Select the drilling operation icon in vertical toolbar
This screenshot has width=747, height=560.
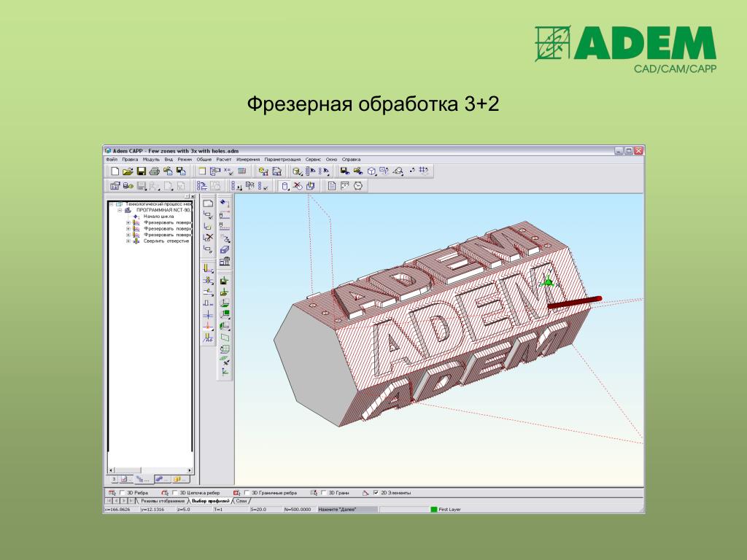(x=208, y=280)
